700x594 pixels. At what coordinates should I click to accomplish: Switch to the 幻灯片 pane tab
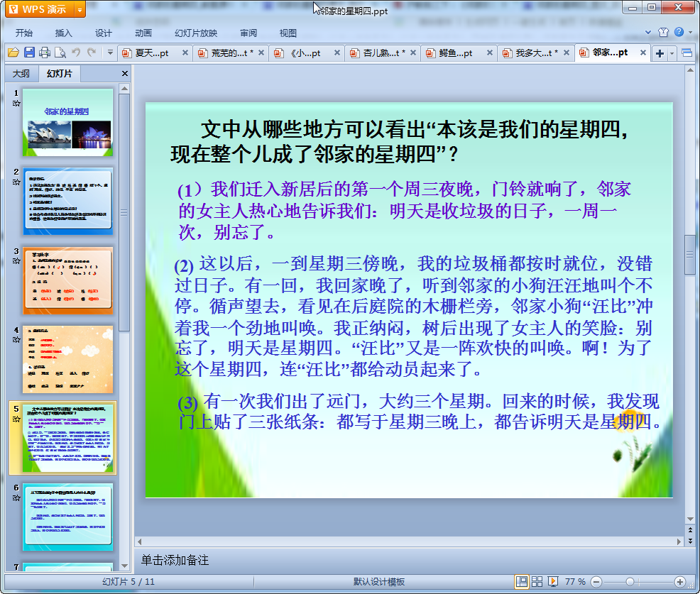point(60,74)
